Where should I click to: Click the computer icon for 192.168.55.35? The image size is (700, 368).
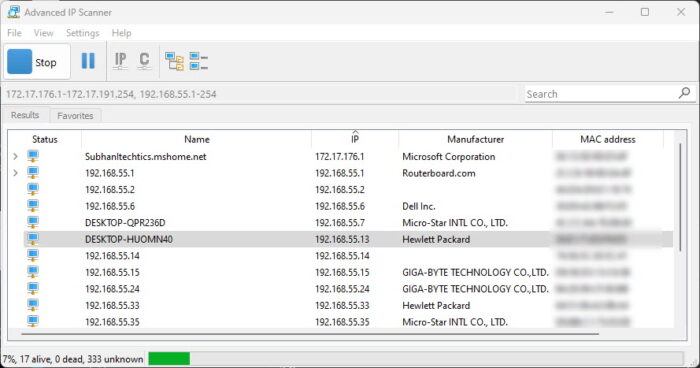click(33, 321)
